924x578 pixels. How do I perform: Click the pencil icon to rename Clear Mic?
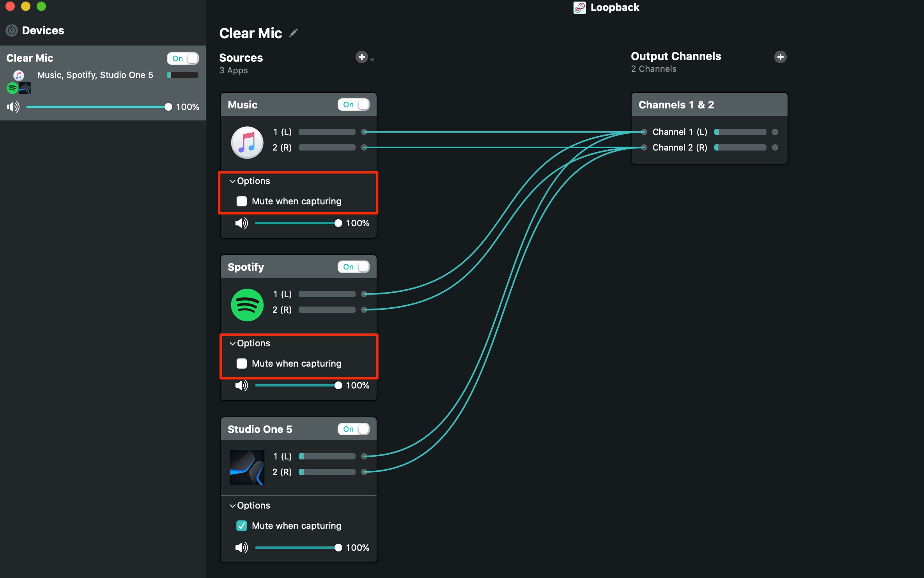[294, 34]
